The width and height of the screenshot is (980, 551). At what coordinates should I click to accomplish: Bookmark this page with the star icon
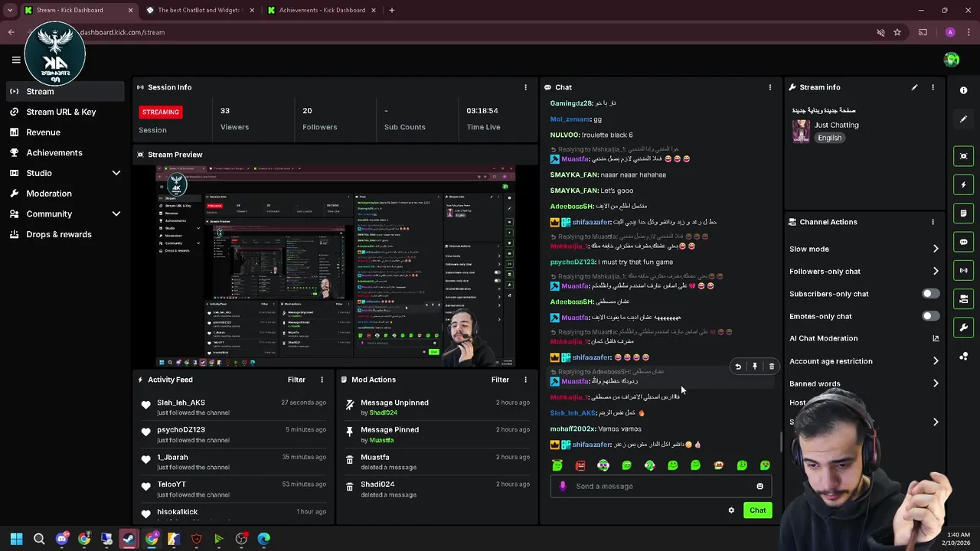897,32
